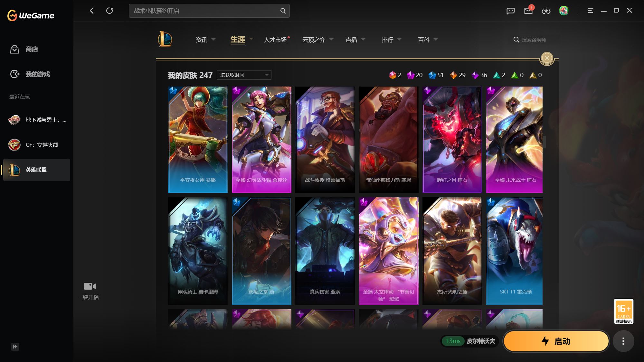This screenshot has height=362, width=644.
Task: Expand the 直播 menu arrow
Action: (x=363, y=40)
